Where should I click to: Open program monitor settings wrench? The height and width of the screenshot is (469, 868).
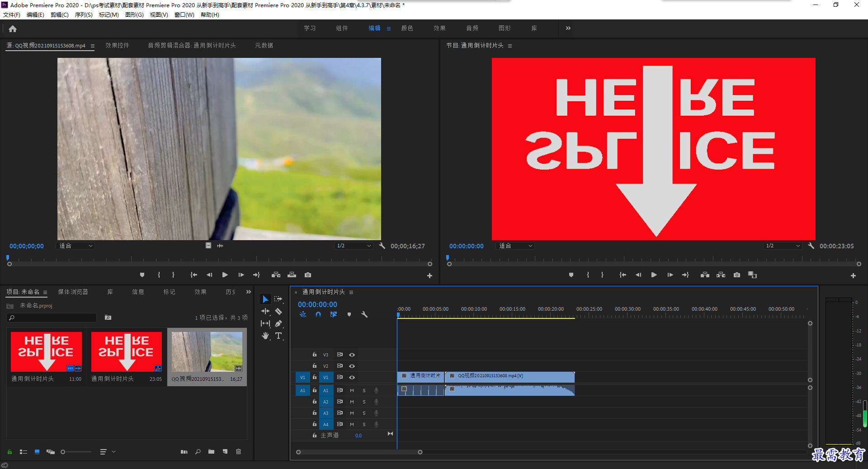pos(811,246)
